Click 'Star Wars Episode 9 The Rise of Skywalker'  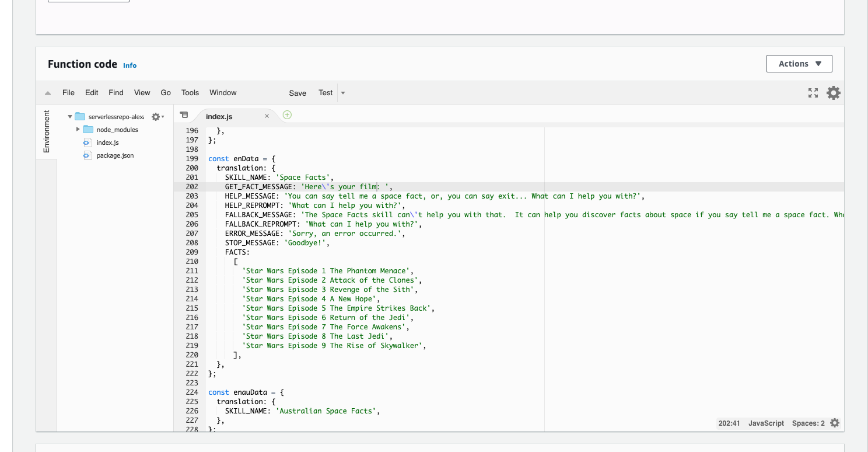[334, 346]
